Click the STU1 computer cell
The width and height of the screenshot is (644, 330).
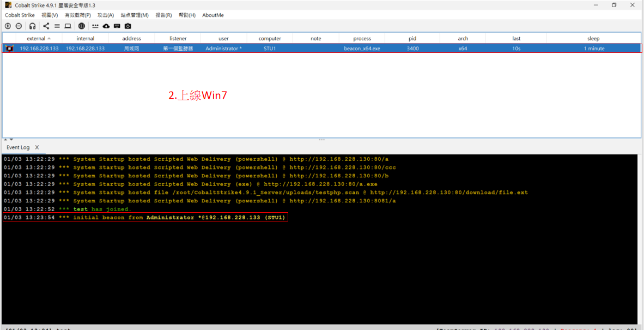(270, 49)
